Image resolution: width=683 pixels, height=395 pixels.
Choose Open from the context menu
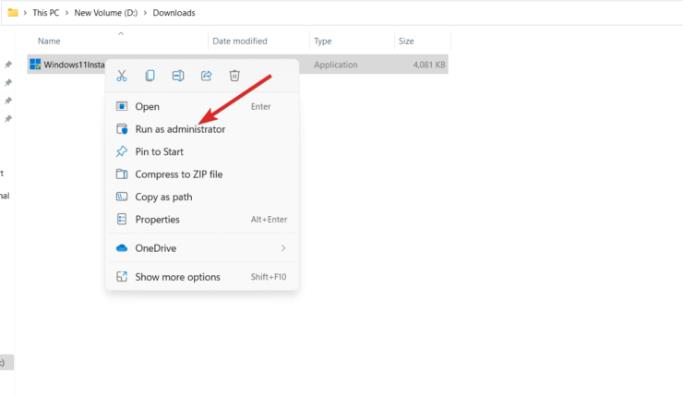coord(202,106)
